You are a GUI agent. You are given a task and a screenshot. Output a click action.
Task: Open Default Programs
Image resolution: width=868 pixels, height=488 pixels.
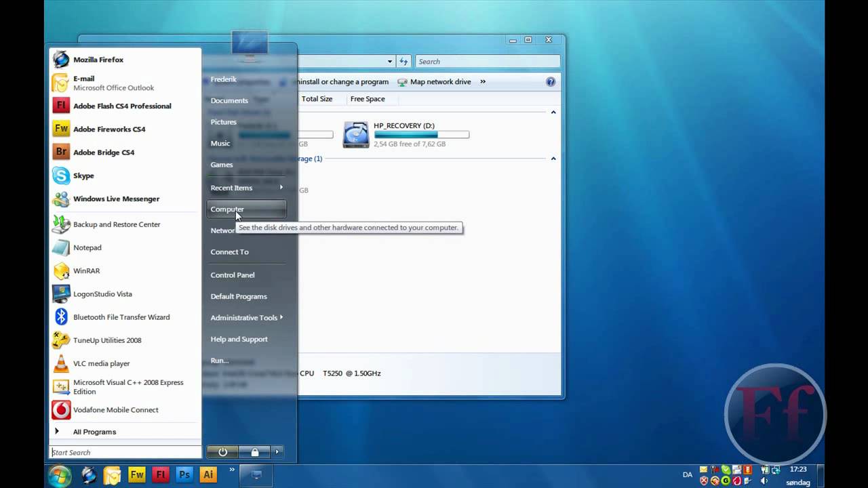tap(247, 296)
